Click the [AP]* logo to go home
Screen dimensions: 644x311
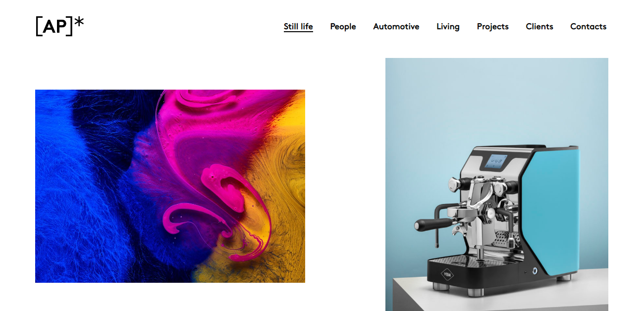(60, 26)
